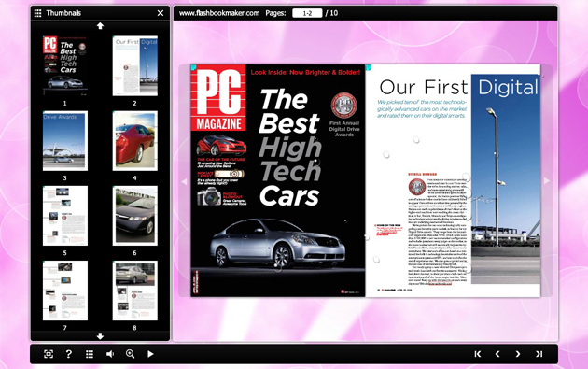Open the help question mark icon
Image resolution: width=588 pixels, height=369 pixels.
click(x=69, y=354)
